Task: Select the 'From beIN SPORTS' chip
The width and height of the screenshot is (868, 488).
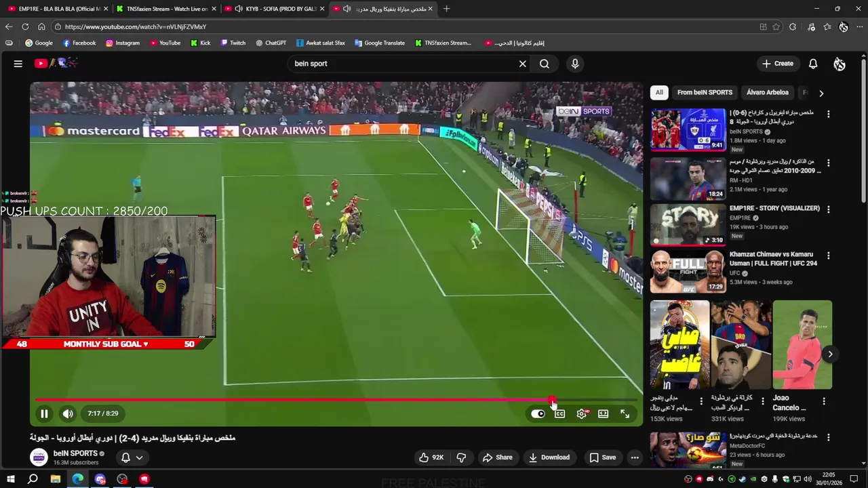Action: pyautogui.click(x=705, y=92)
